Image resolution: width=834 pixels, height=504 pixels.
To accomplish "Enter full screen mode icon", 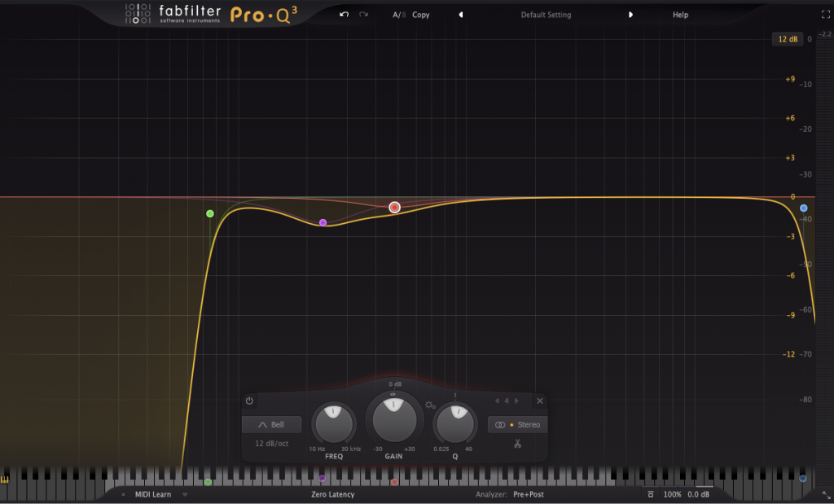I will point(826,15).
